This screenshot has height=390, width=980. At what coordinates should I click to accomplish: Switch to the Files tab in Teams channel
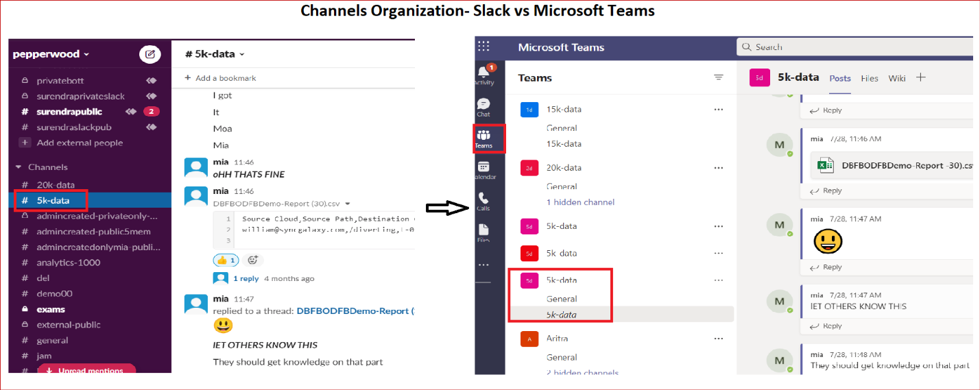click(870, 78)
